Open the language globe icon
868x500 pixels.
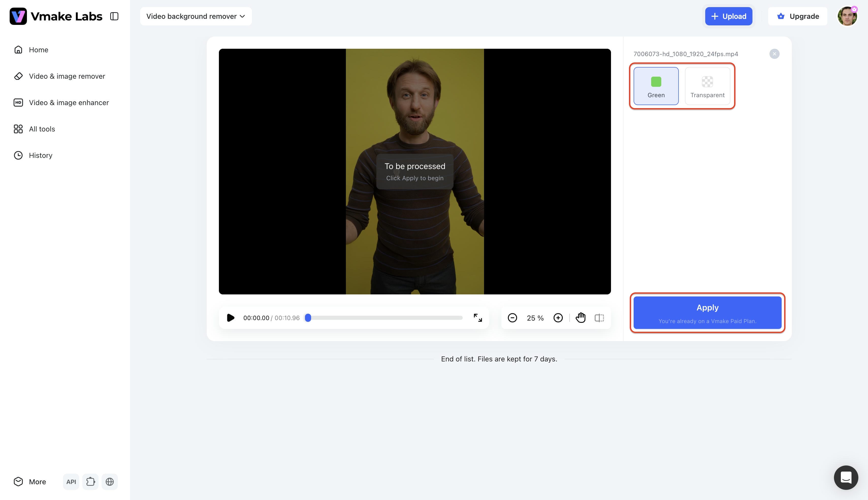coord(109,482)
